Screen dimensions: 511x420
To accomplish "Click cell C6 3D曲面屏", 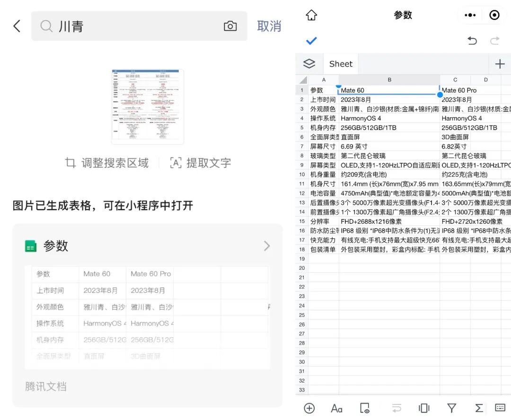I will [455, 137].
